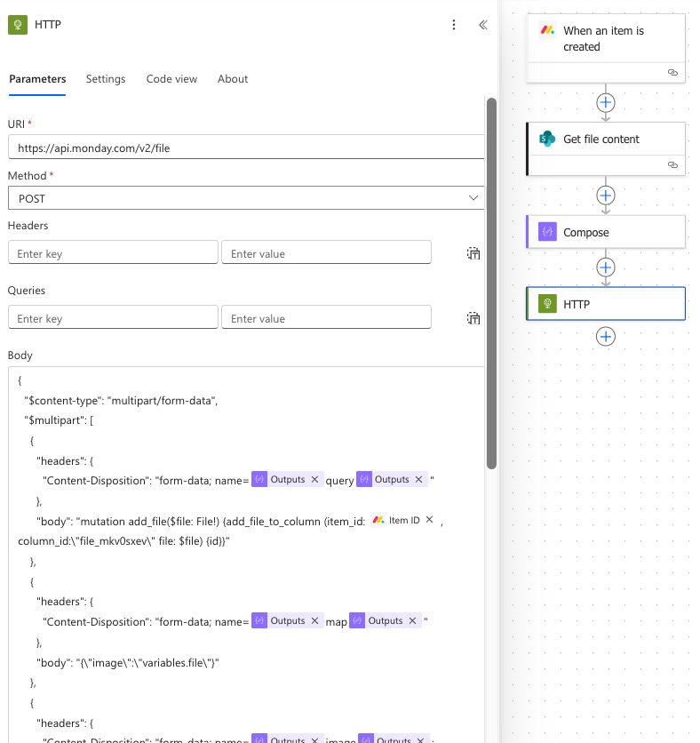This screenshot has width=700, height=743.
Task: Click connection link icon on Get file content
Action: coord(672,164)
